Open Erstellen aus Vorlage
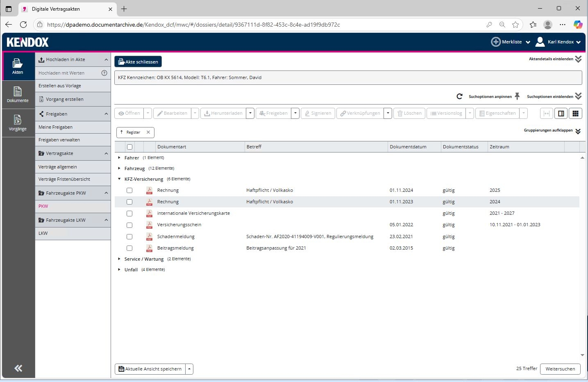The image size is (588, 382). (73, 86)
